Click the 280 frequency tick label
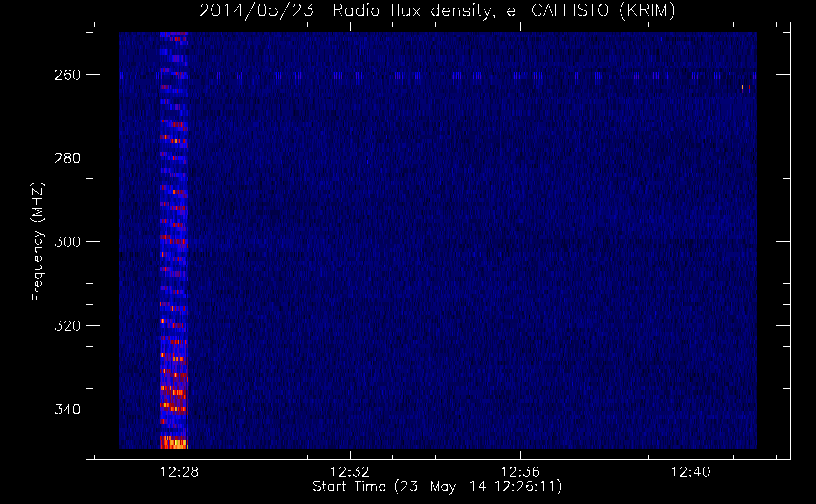This screenshot has width=816, height=504. tap(68, 158)
